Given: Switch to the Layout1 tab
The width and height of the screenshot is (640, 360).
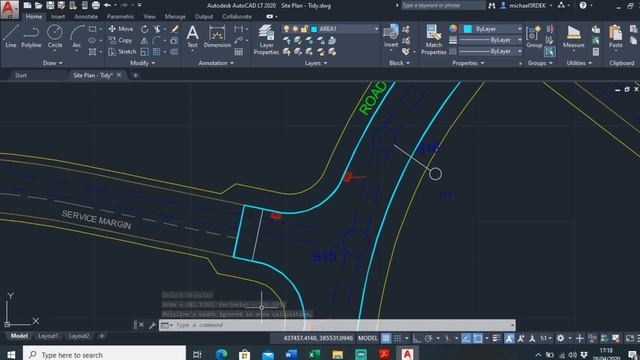Looking at the screenshot, I should point(48,336).
